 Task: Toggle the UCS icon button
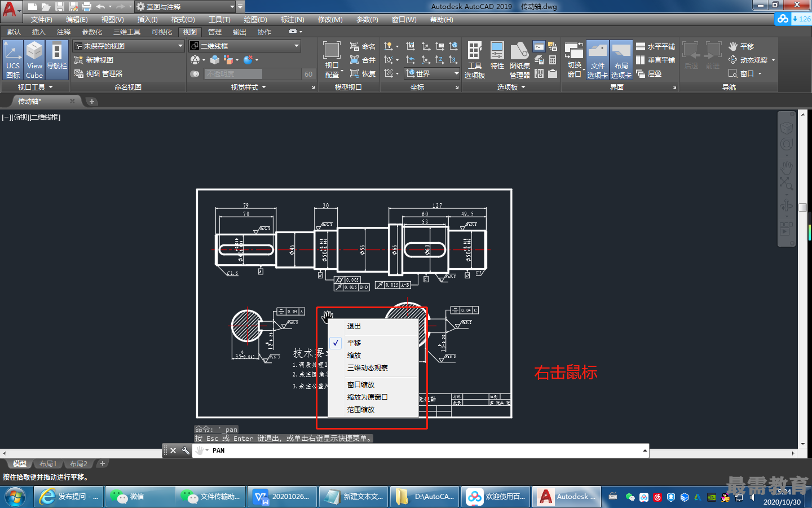12,60
